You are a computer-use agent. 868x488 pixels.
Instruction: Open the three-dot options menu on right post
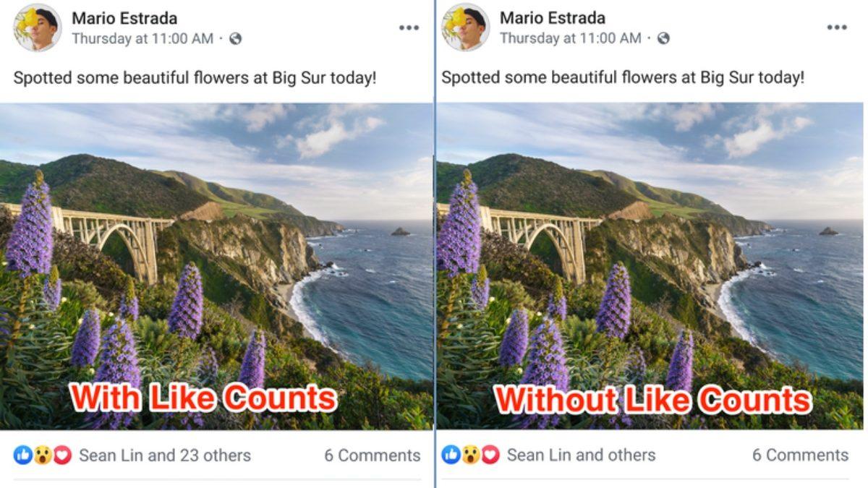coord(838,26)
